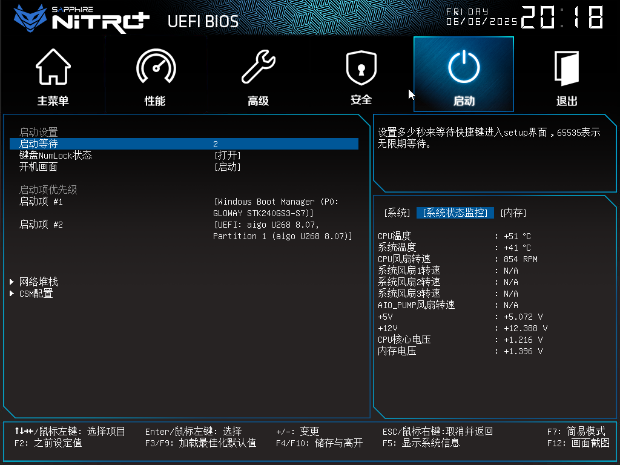The width and height of the screenshot is (620, 465).
Task: Switch to the 高级 tab label
Action: [x=258, y=101]
